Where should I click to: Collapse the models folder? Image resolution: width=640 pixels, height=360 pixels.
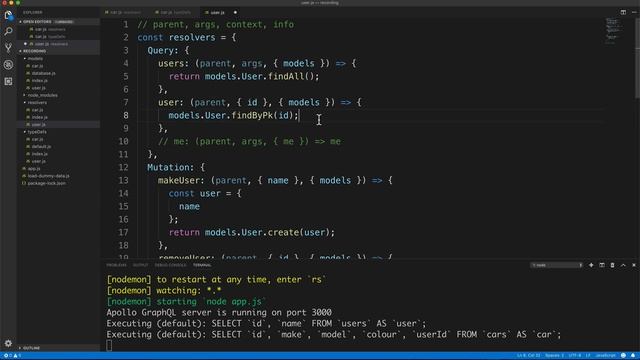pyautogui.click(x=34, y=58)
